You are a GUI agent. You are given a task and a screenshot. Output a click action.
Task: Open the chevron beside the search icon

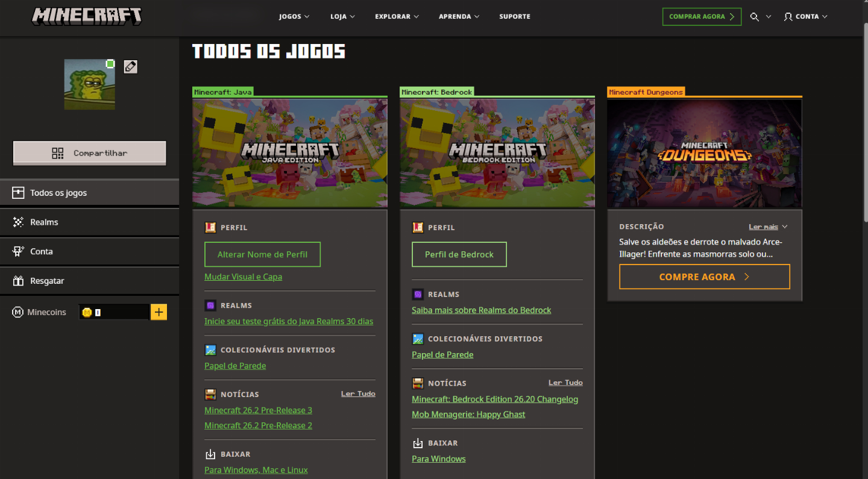pyautogui.click(x=769, y=17)
